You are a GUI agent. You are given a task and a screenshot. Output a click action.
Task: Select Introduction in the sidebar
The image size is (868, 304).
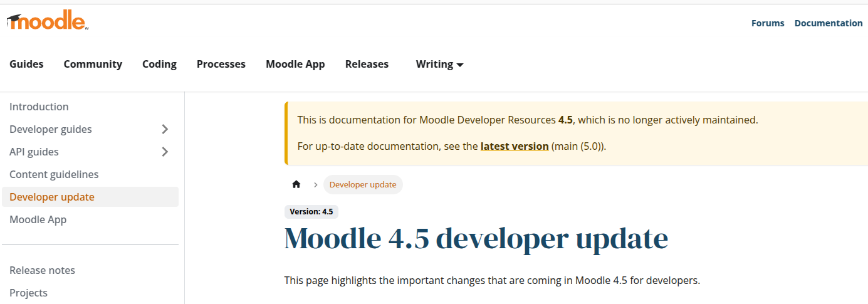point(90,107)
